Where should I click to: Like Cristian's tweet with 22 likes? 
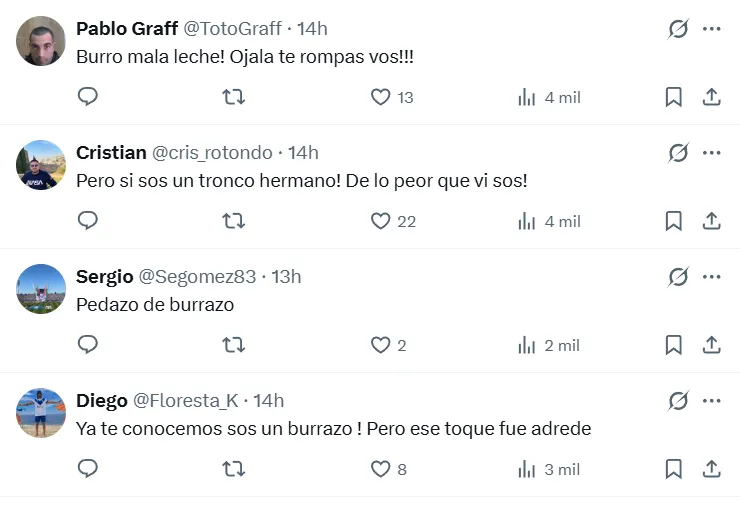pyautogui.click(x=381, y=221)
